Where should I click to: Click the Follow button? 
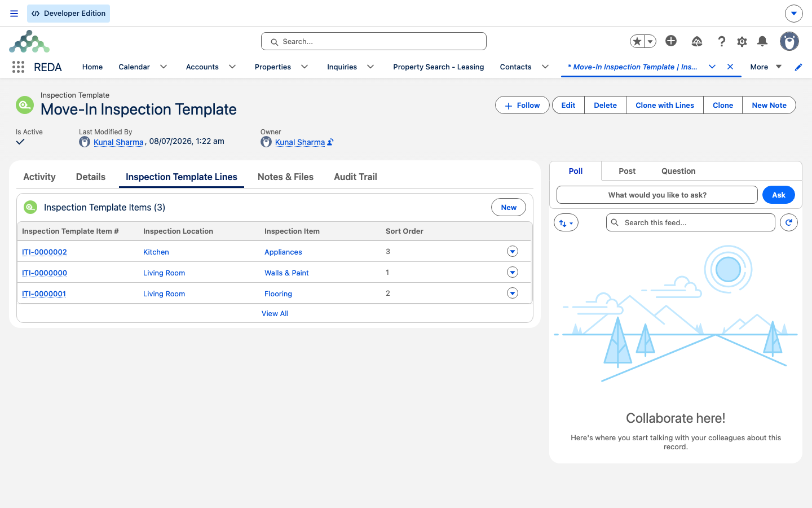(x=522, y=105)
